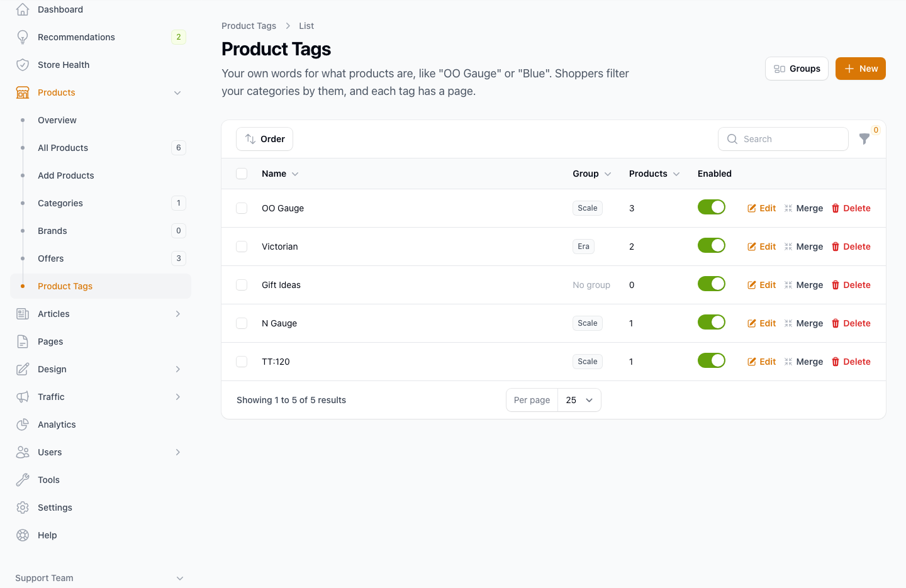This screenshot has width=906, height=588.
Task: Disable the OO Gauge enabled toggle
Action: tap(712, 207)
